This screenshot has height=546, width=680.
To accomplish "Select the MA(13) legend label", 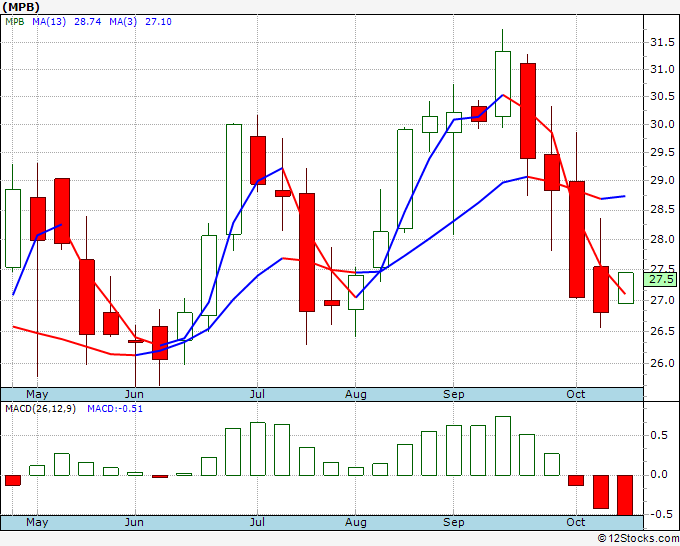I will point(49,22).
